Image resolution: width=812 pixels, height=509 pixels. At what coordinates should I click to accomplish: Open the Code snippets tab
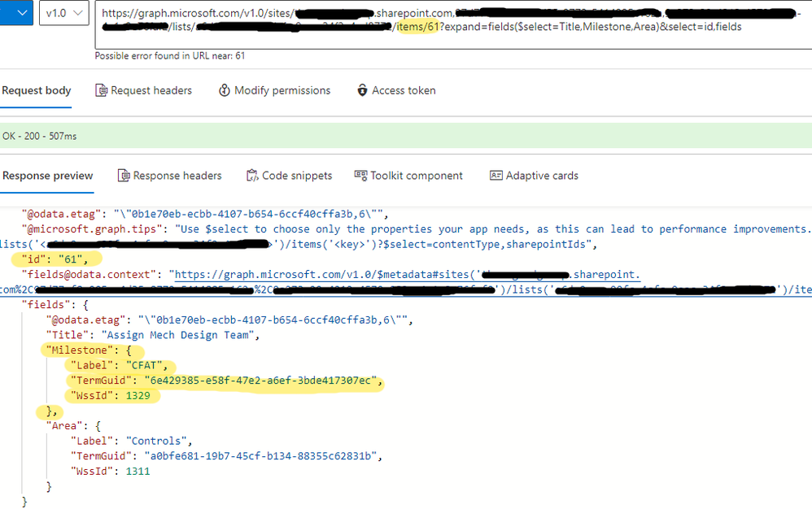click(x=289, y=176)
